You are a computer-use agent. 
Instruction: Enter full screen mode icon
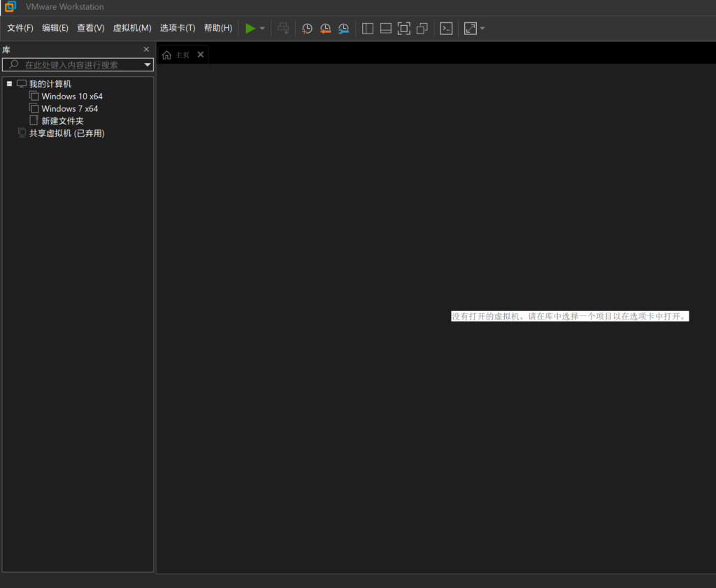click(403, 29)
